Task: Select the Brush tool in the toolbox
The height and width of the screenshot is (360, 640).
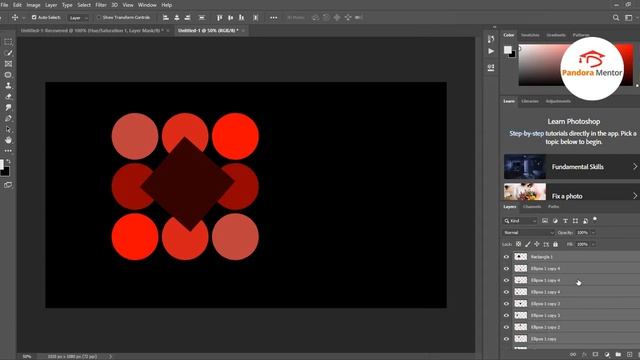Action: pyautogui.click(x=8, y=53)
